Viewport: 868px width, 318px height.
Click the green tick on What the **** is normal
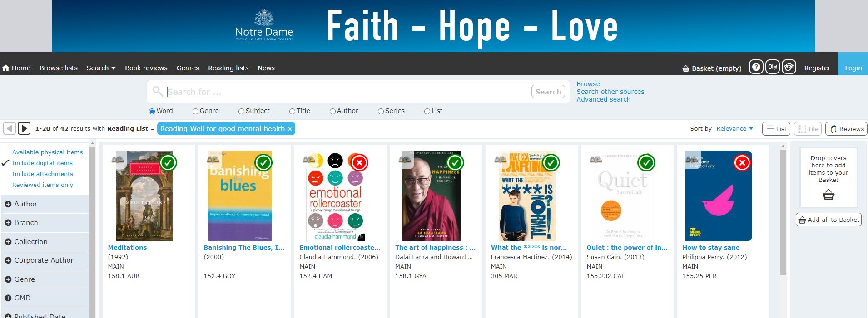551,162
